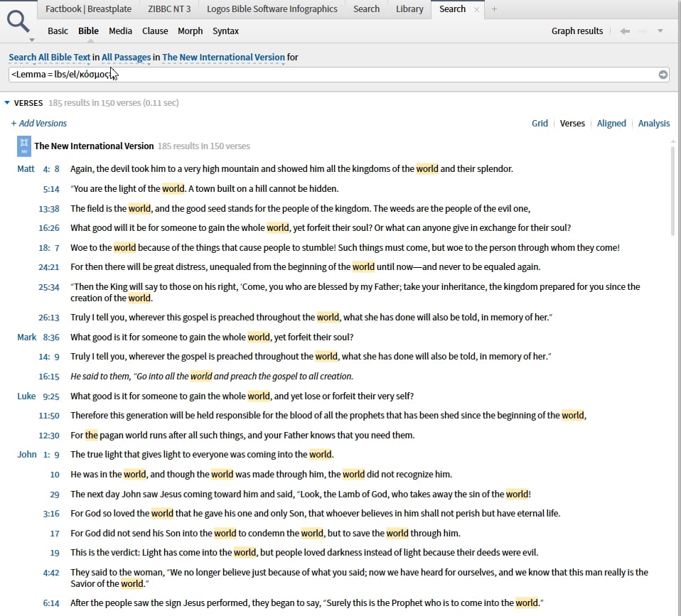681x616 pixels.
Task: Click highlighted 'world' in Matt 4:8 verse
Action: [x=427, y=169]
